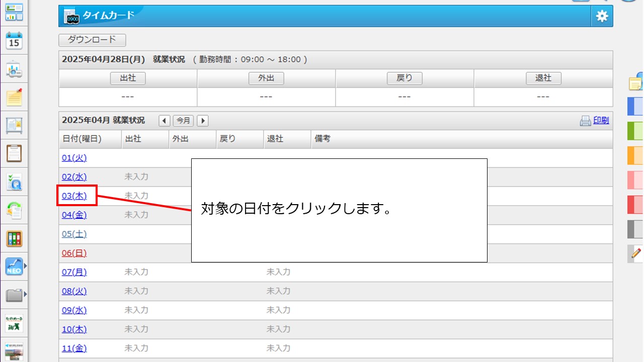Click the yellow sticky memo icon in sidebar

14,97
